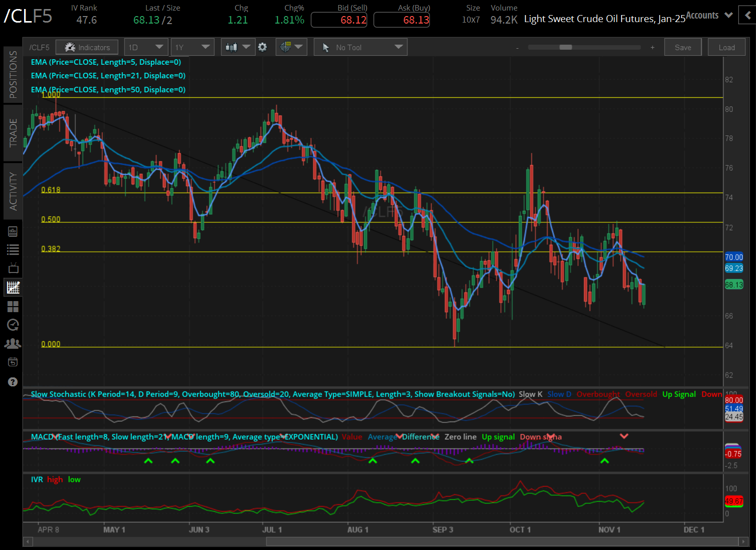Expand the No Tool drawing dropdown
The height and width of the screenshot is (550, 756).
(360, 47)
